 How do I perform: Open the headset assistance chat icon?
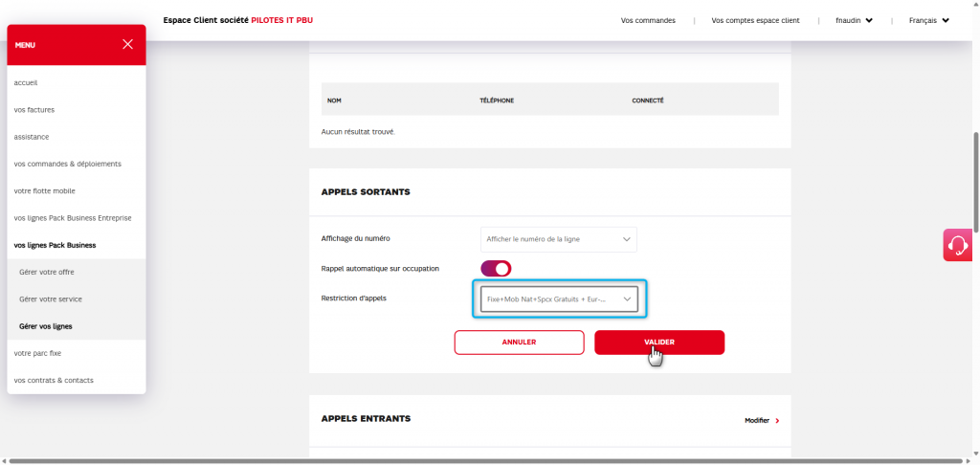[958, 245]
